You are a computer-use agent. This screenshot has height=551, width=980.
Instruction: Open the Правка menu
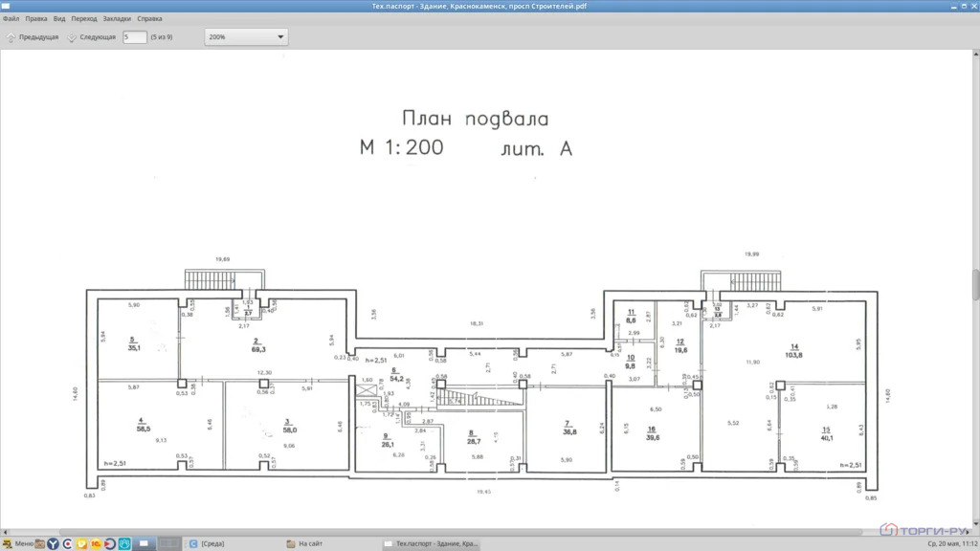click(36, 19)
